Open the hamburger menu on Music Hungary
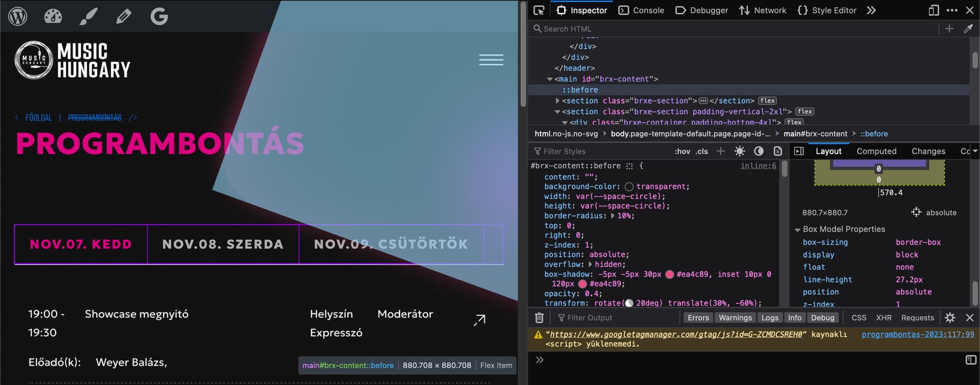The height and width of the screenshot is (385, 980). pos(491,60)
